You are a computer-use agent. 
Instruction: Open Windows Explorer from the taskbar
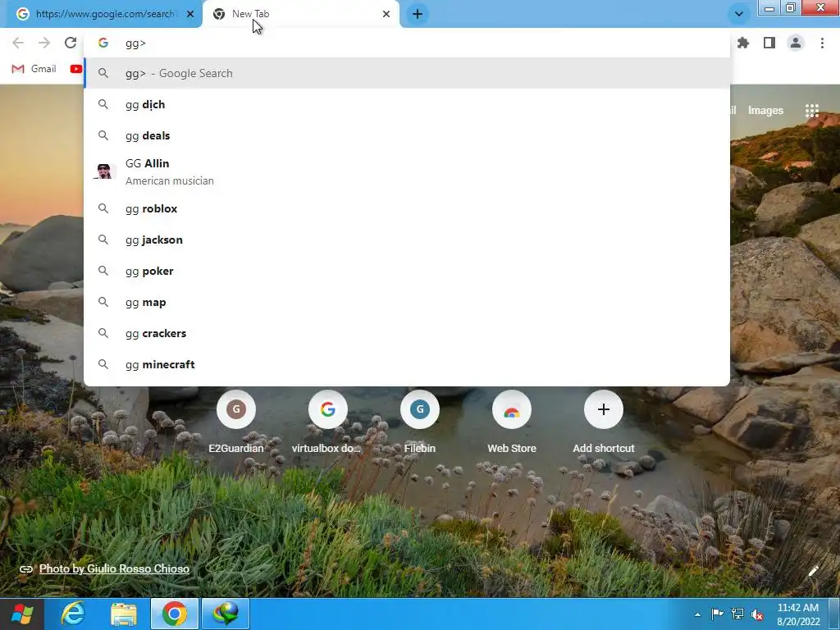(124, 614)
